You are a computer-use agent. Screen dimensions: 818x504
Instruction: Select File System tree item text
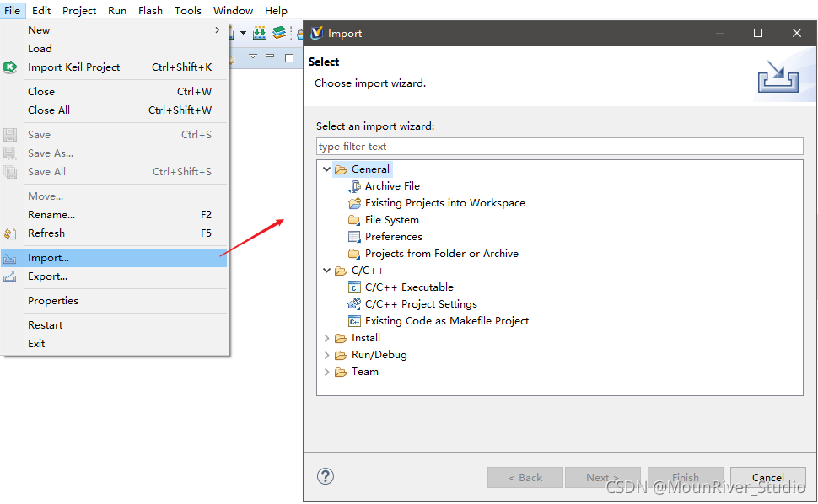point(392,220)
